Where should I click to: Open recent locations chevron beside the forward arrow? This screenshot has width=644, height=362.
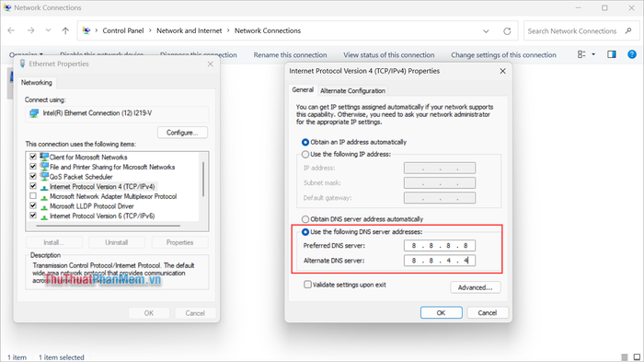tap(48, 30)
